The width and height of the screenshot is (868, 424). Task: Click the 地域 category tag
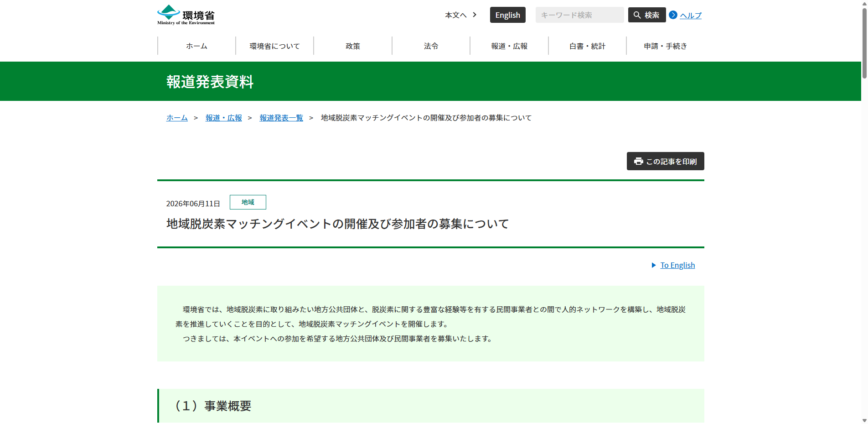pos(248,202)
